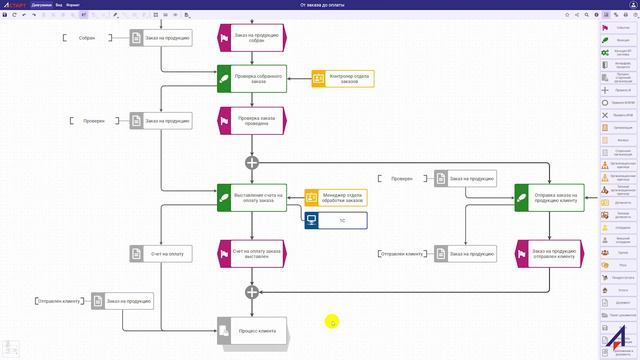The width and height of the screenshot is (640, 360).
Task: Select the role 'Менеджер отдела обработки заказов'
Action: pyautogui.click(x=336, y=198)
